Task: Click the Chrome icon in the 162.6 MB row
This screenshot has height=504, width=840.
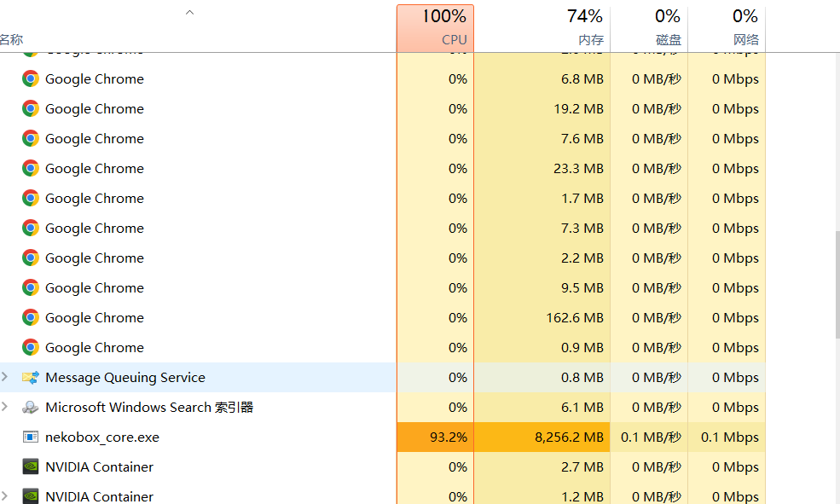Action: point(31,317)
